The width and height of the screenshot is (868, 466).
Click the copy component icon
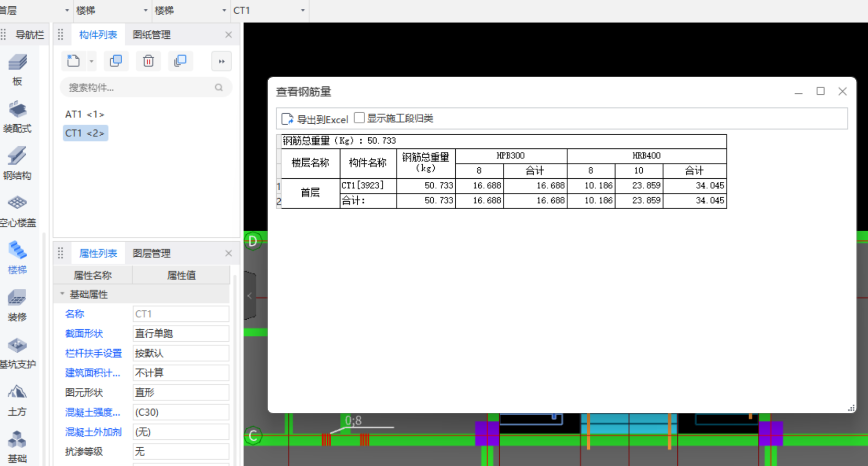116,61
